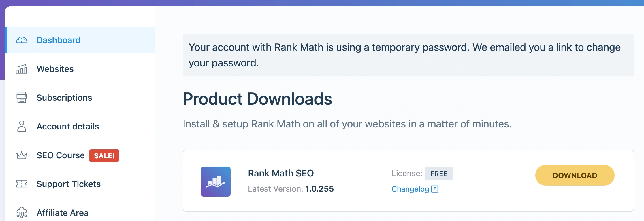Click the SEO Course crown icon
Screen dimensions: 644x221
point(22,155)
